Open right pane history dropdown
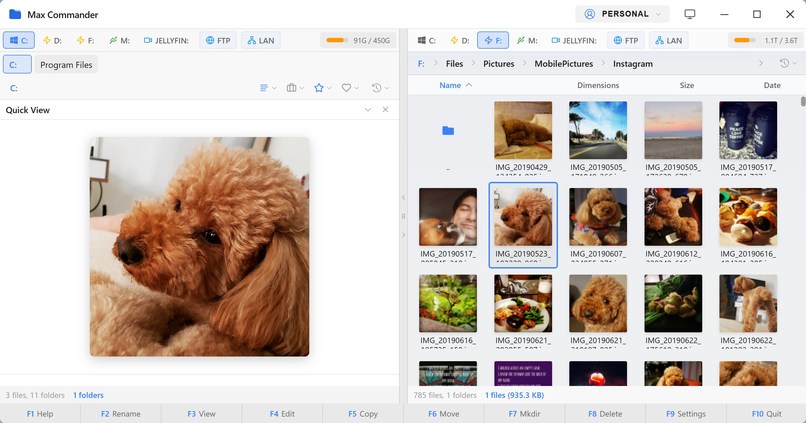 [x=787, y=63]
